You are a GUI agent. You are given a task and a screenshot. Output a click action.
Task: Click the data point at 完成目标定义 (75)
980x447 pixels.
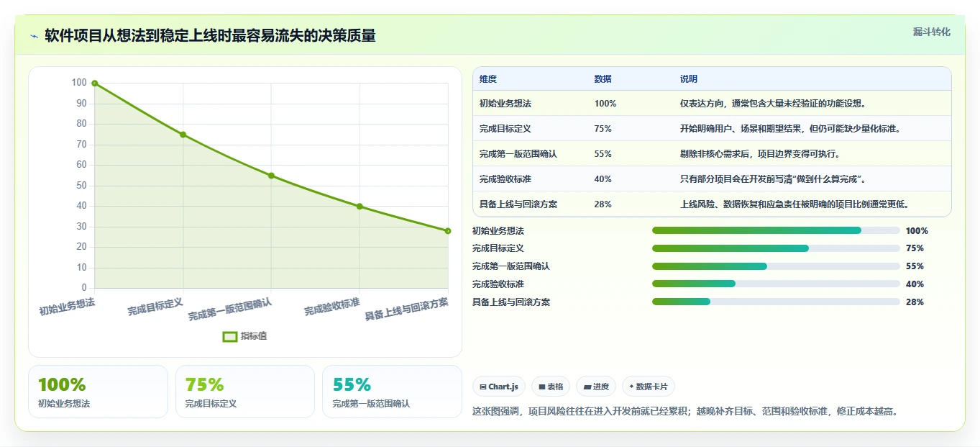point(183,135)
